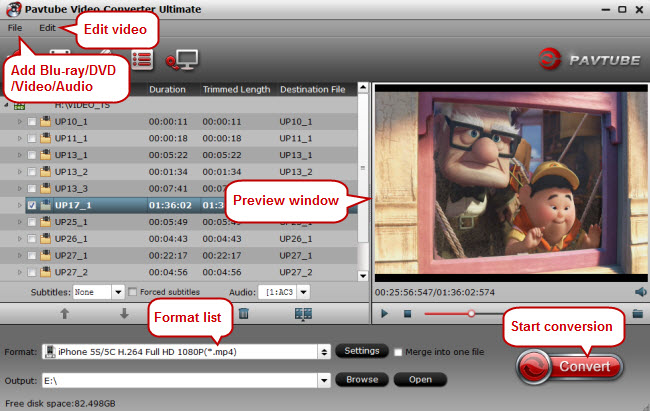Check the UP11_1 title checkbox
The width and height of the screenshot is (650, 411).
32,139
